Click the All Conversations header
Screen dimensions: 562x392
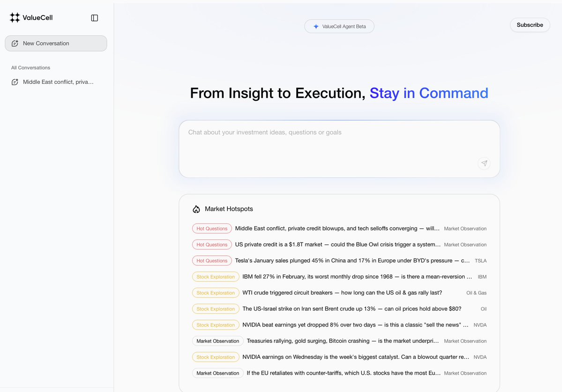[x=30, y=67]
